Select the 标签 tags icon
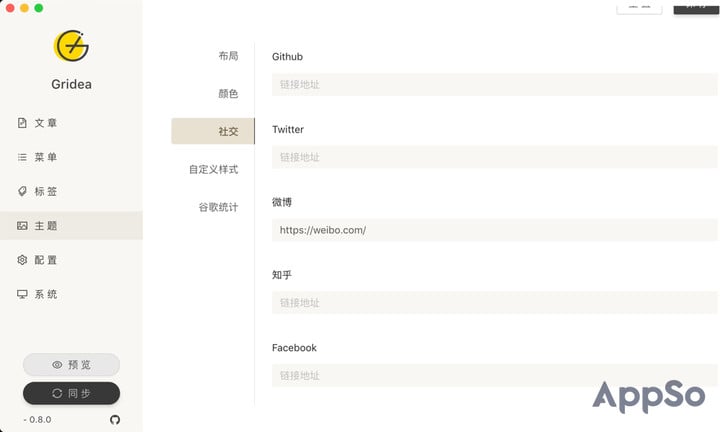This screenshot has width=720, height=432. point(22,191)
